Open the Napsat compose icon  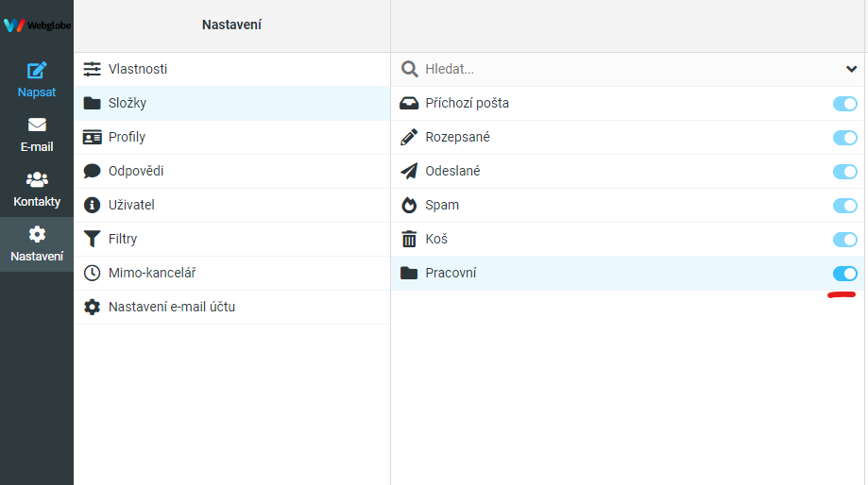tap(37, 71)
